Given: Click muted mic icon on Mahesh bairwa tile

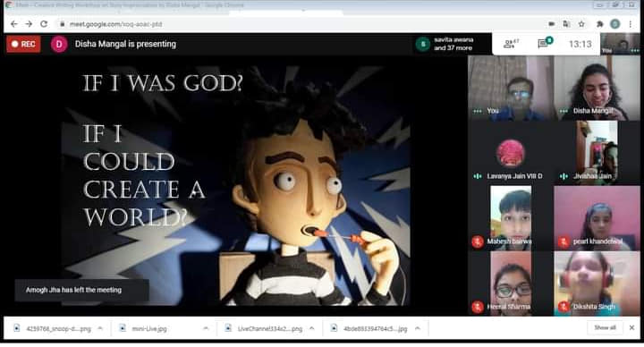Looking at the screenshot, I should point(478,241).
